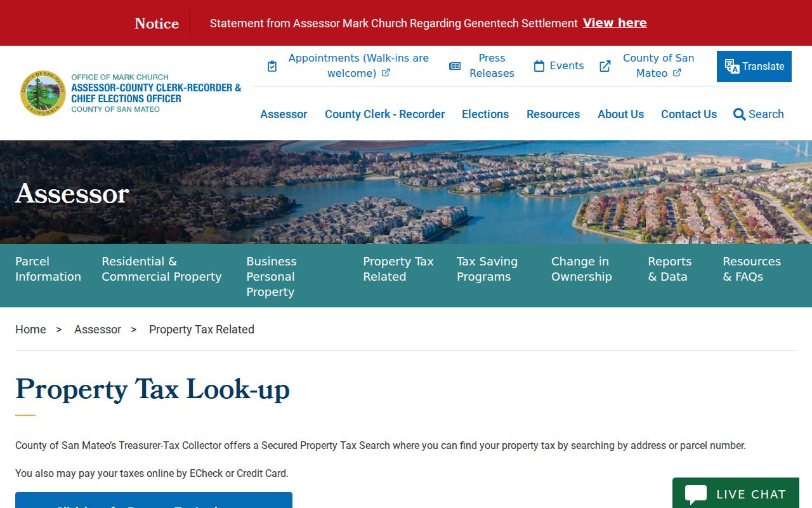Open the County of San Mateo link
The image size is (812, 508).
[658, 65]
